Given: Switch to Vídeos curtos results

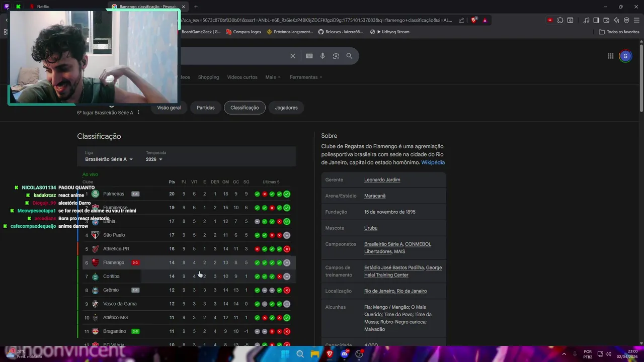Looking at the screenshot, I should tap(242, 77).
